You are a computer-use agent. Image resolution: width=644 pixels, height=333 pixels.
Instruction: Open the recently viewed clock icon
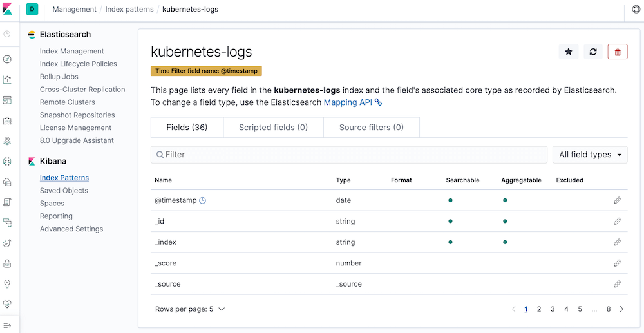[x=7, y=34]
